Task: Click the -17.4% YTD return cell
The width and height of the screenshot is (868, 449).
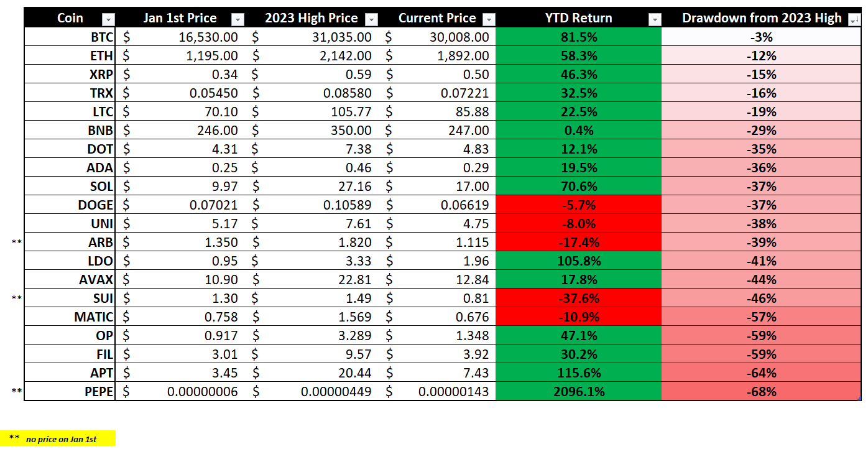Action: [x=579, y=243]
